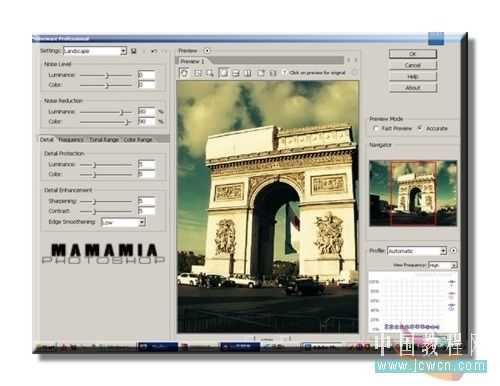Click on the main preview image for original

(x=268, y=207)
